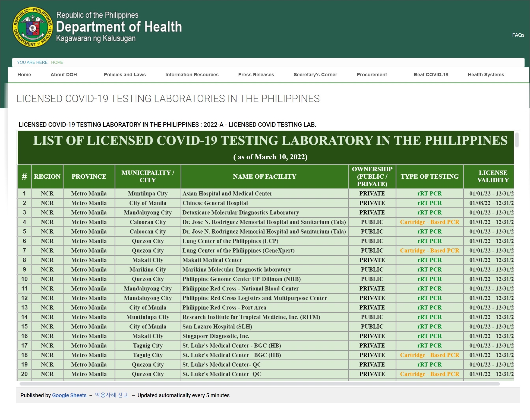This screenshot has width=530, height=420.
Task: Click the Department of Health seal logo
Action: [32, 27]
